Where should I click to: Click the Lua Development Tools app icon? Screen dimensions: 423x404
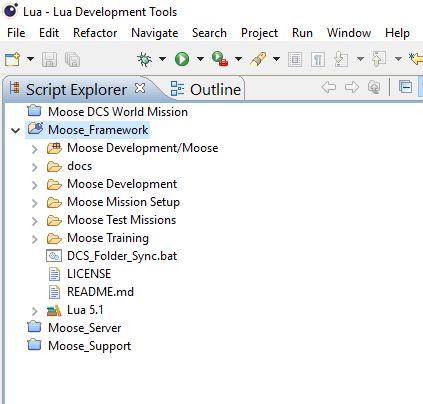[x=11, y=11]
